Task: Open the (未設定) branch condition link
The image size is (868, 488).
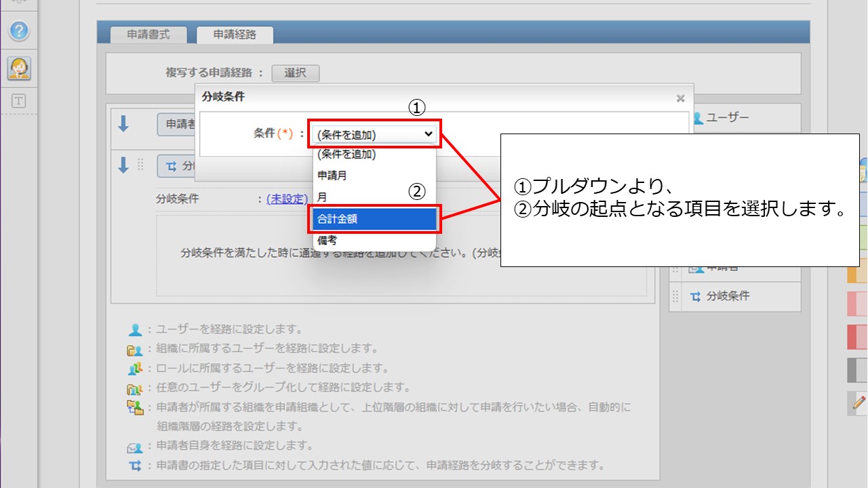Action: 287,199
